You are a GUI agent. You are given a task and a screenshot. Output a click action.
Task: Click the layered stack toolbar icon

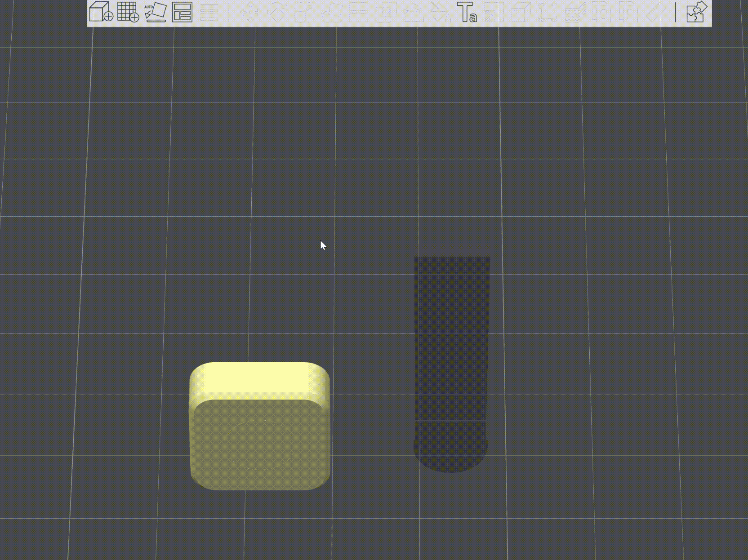(x=575, y=12)
